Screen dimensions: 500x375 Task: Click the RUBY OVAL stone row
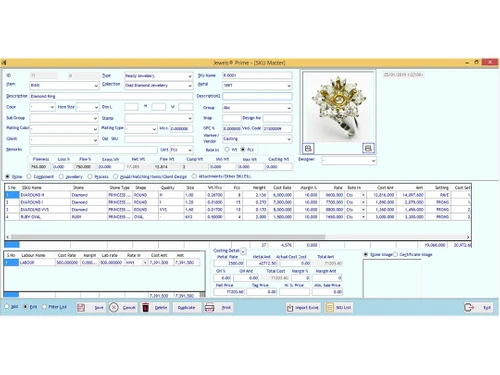(x=238, y=217)
